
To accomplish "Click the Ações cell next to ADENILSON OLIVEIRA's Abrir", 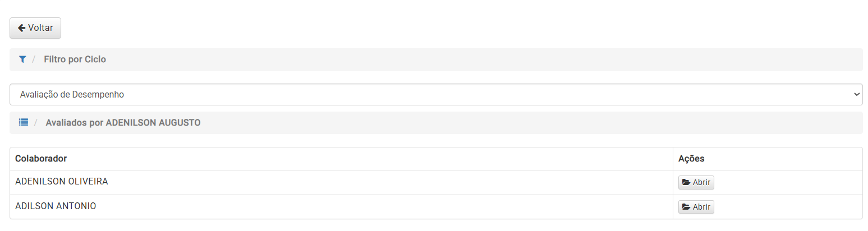I will 786,183.
